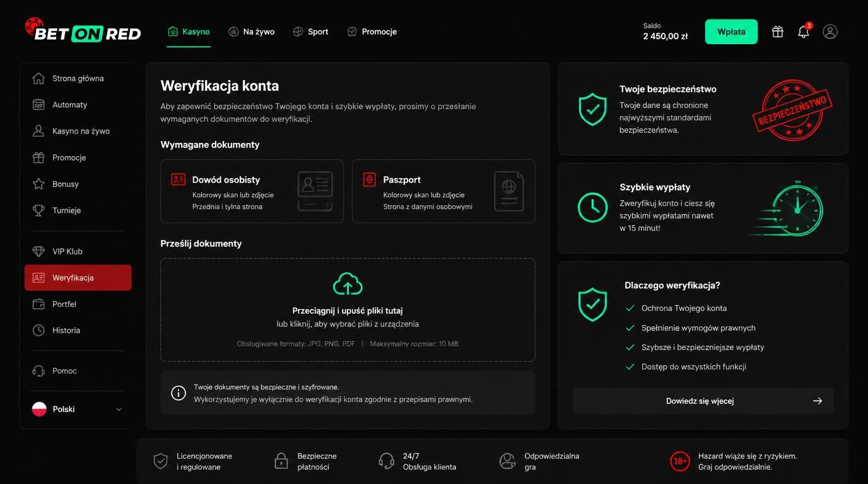Click the Wpłata deposit button
The width and height of the screenshot is (868, 484).
point(731,32)
